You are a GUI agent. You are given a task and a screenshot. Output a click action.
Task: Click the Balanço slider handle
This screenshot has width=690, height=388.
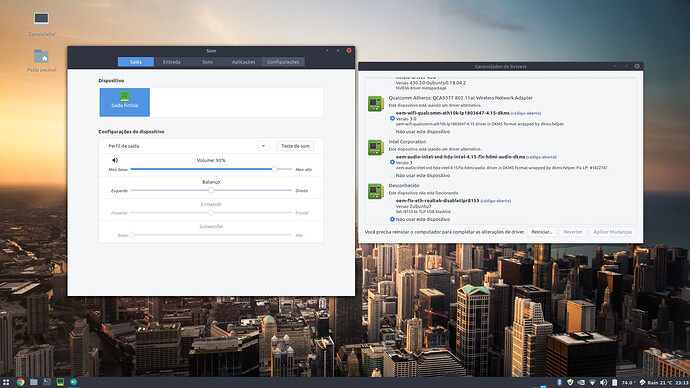tap(211, 190)
